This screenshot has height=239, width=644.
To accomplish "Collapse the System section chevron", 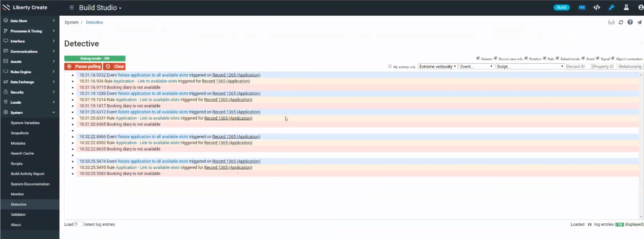I will pos(54,112).
